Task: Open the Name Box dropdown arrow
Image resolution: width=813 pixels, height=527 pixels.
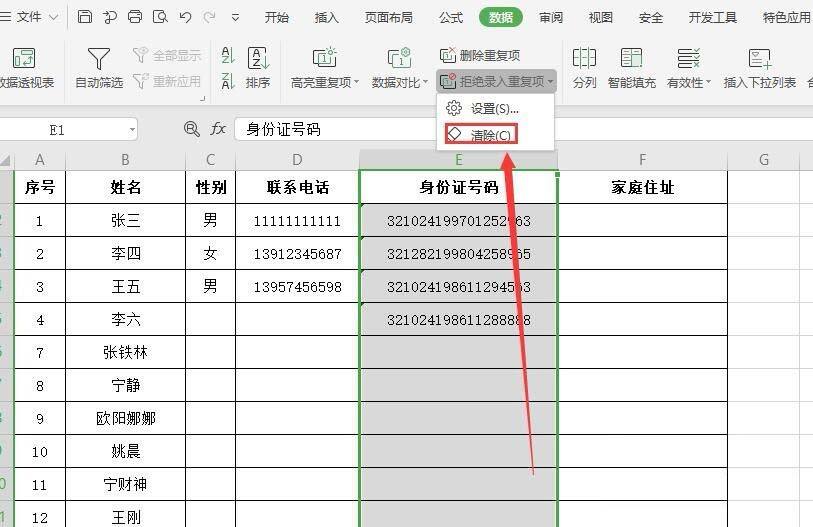Action: (x=132, y=130)
